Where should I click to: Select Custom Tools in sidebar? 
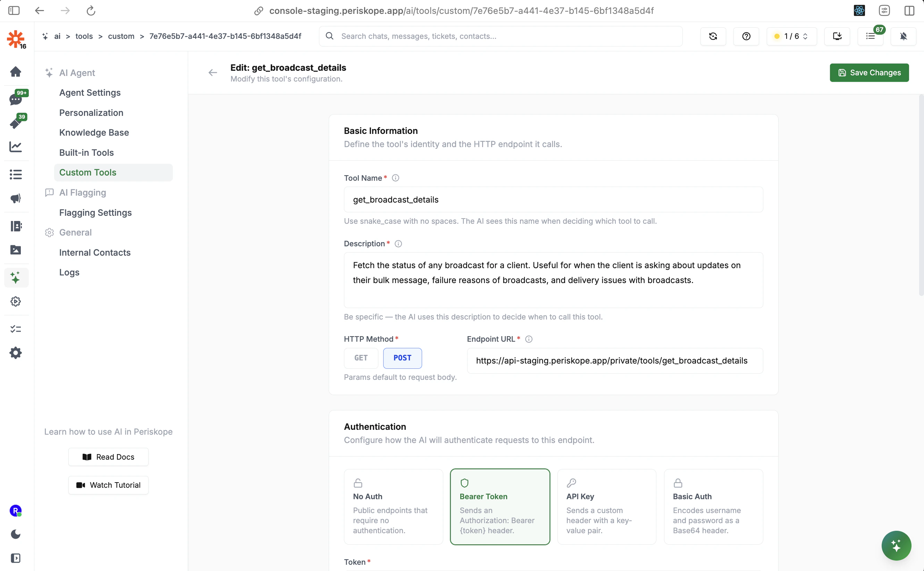tap(113, 173)
